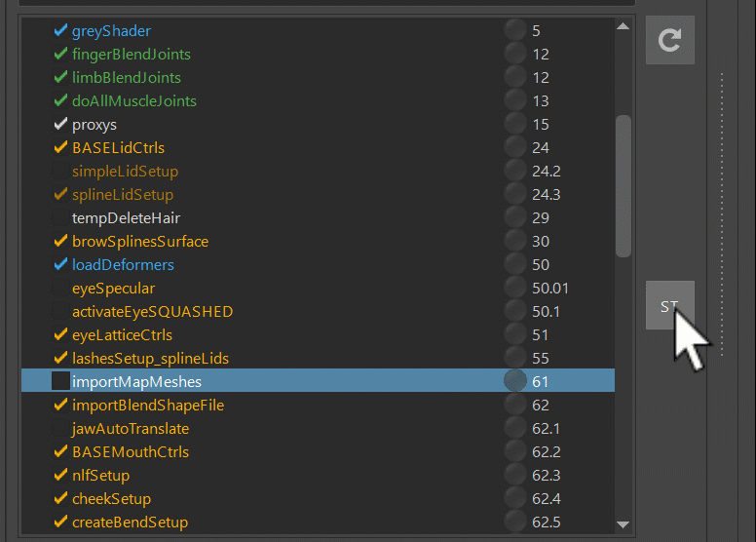
Task: Click the order value 50.01
Action: [550, 289]
